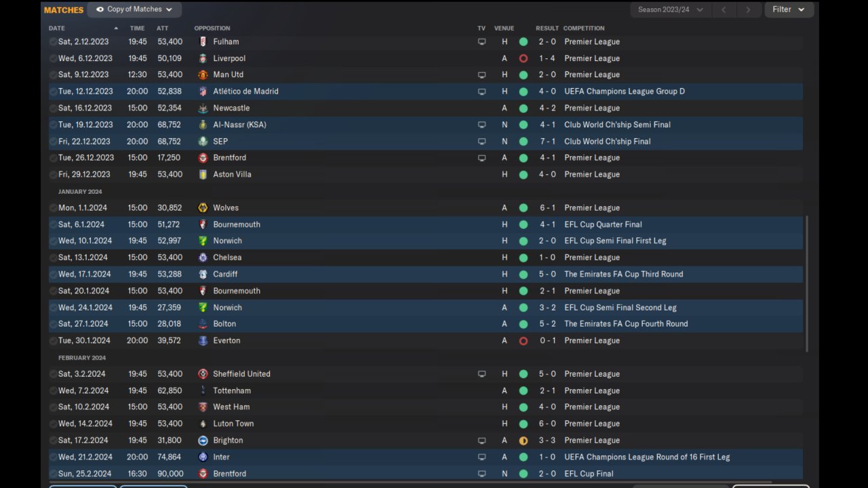Click the Liverpool club badge
The image size is (868, 488).
[203, 58]
